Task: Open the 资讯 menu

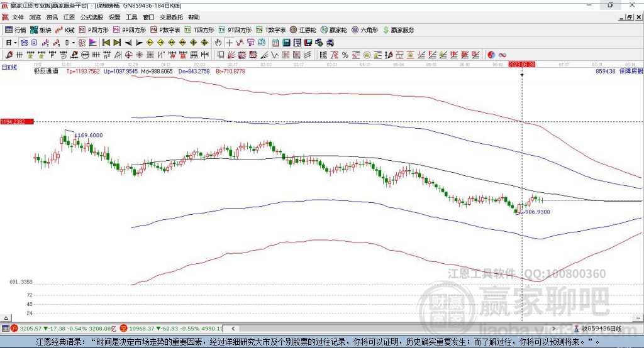Action: point(52,17)
